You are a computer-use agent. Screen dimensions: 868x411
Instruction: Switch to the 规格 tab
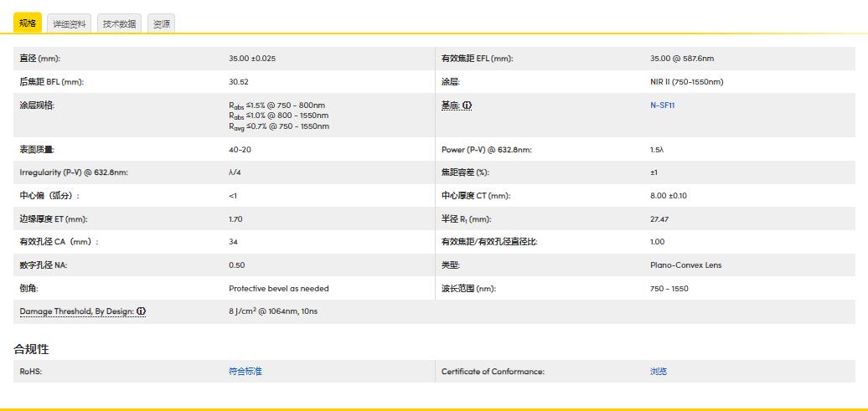(28, 23)
